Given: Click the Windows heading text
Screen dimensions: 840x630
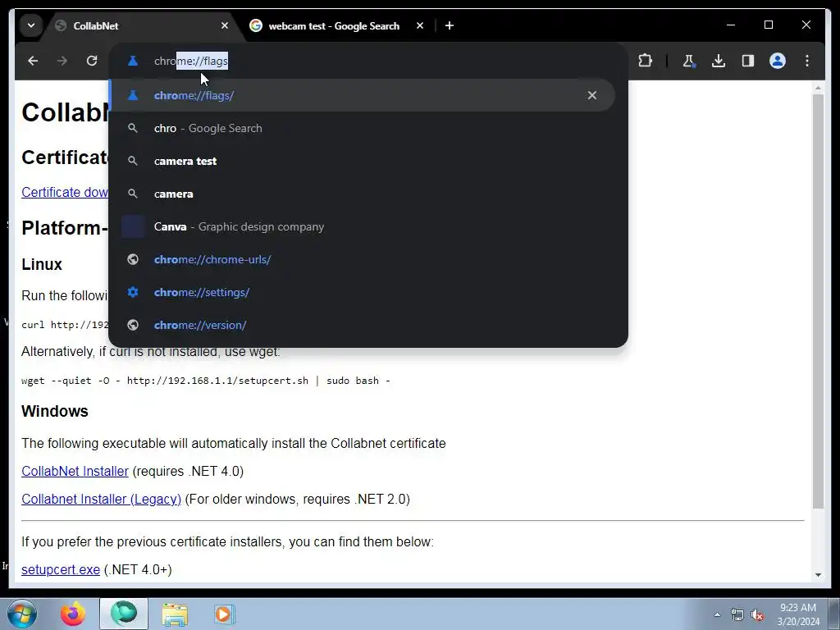Looking at the screenshot, I should (x=55, y=412).
